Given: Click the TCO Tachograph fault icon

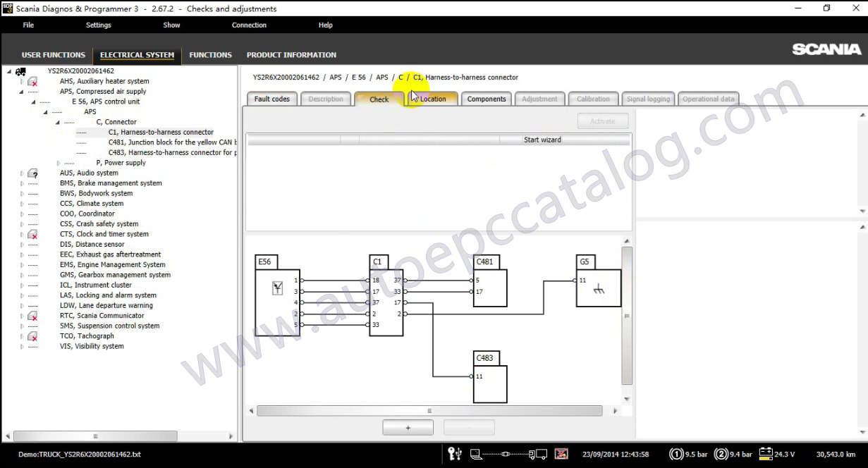Looking at the screenshot, I should pyautogui.click(x=32, y=337).
